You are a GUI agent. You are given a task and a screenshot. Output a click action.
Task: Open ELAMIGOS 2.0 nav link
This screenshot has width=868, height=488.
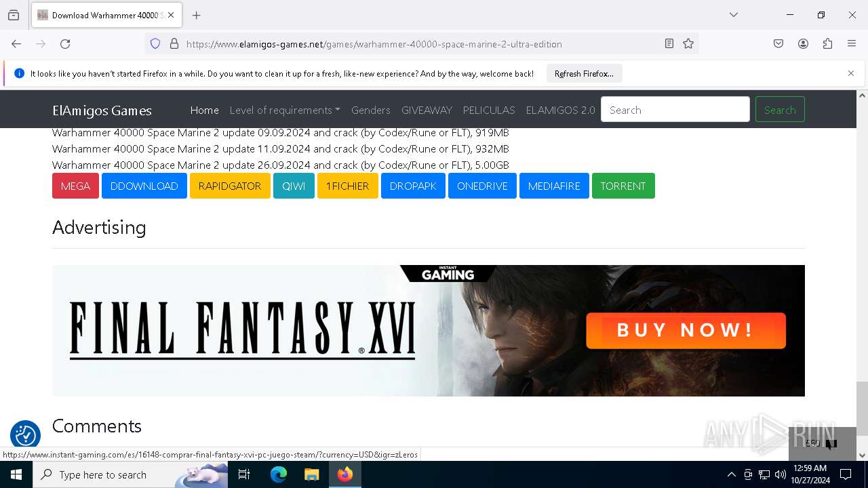pos(560,110)
